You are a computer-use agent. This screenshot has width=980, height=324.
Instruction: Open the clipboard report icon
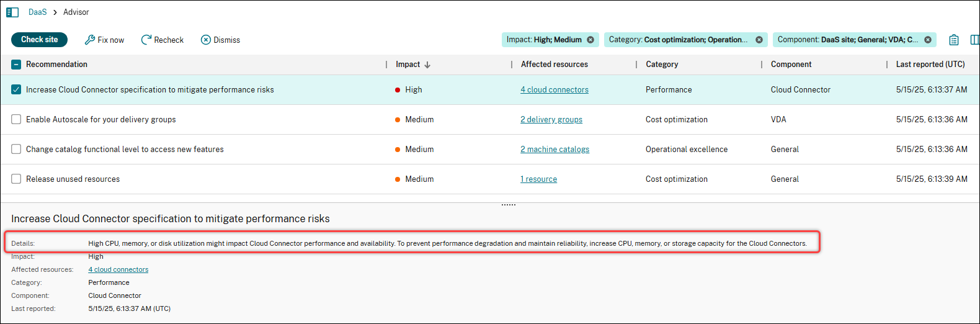click(x=954, y=40)
